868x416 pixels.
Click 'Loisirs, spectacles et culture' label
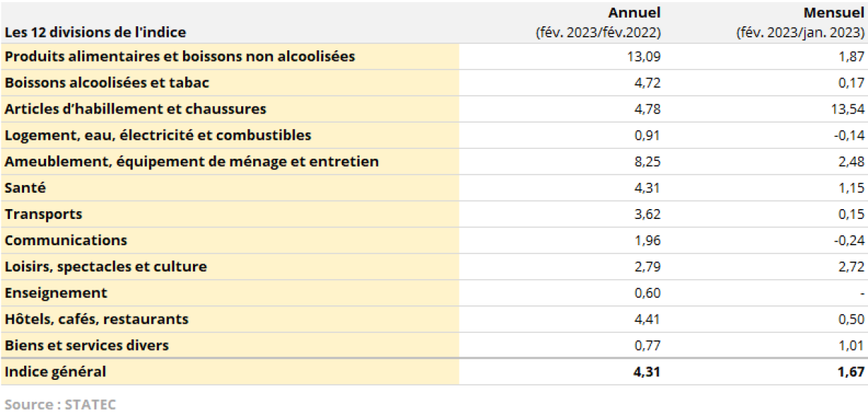point(106,267)
